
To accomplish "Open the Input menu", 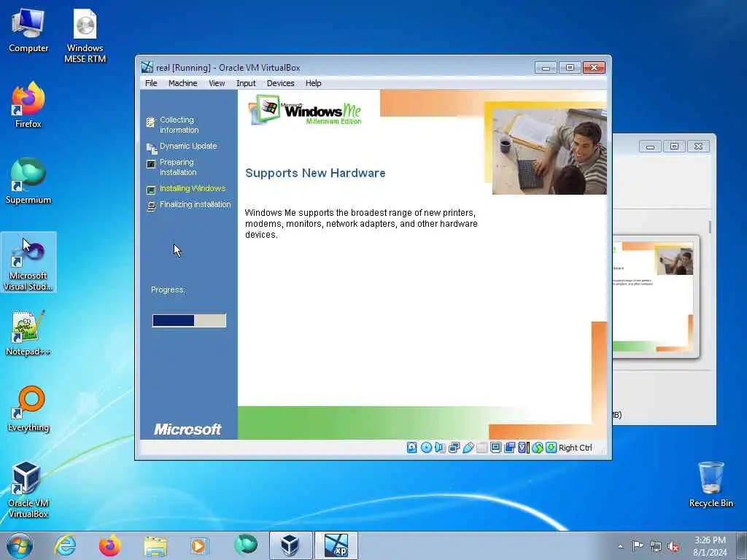I will (246, 83).
